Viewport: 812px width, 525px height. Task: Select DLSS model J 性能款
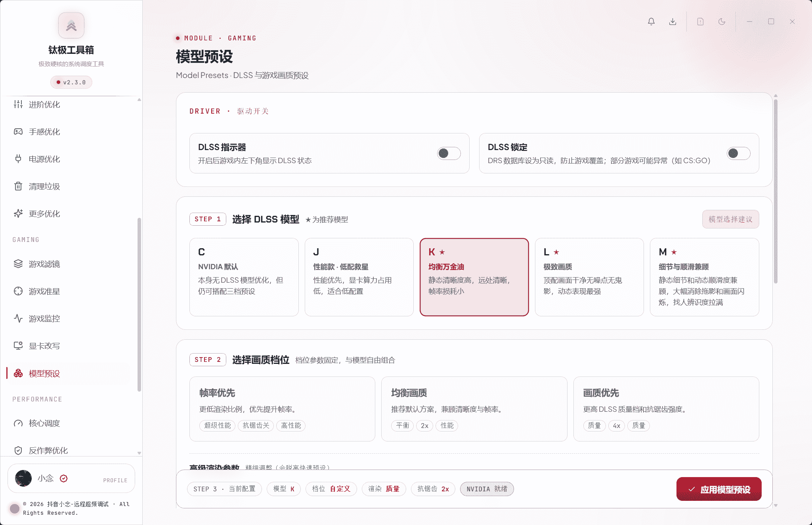[359, 277]
